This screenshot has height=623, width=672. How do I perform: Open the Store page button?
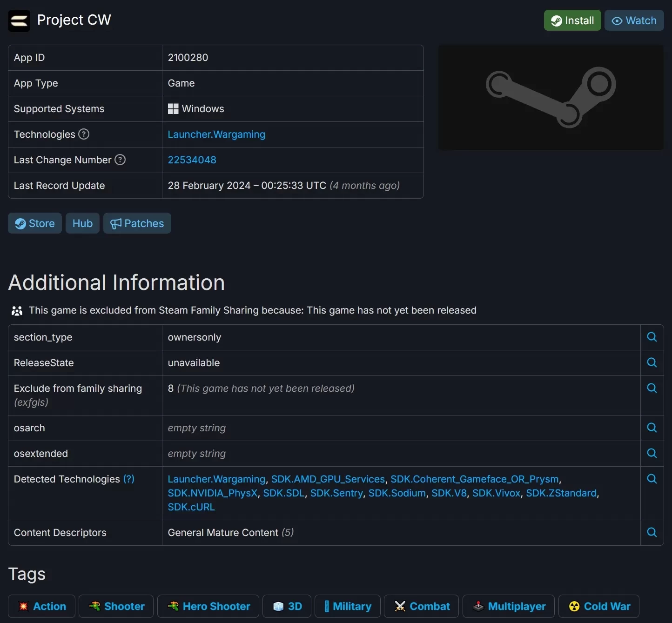point(35,223)
